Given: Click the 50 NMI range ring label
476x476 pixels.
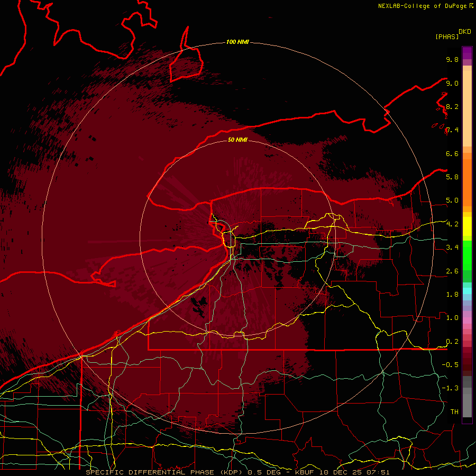Looking at the screenshot, I should tap(237, 140).
